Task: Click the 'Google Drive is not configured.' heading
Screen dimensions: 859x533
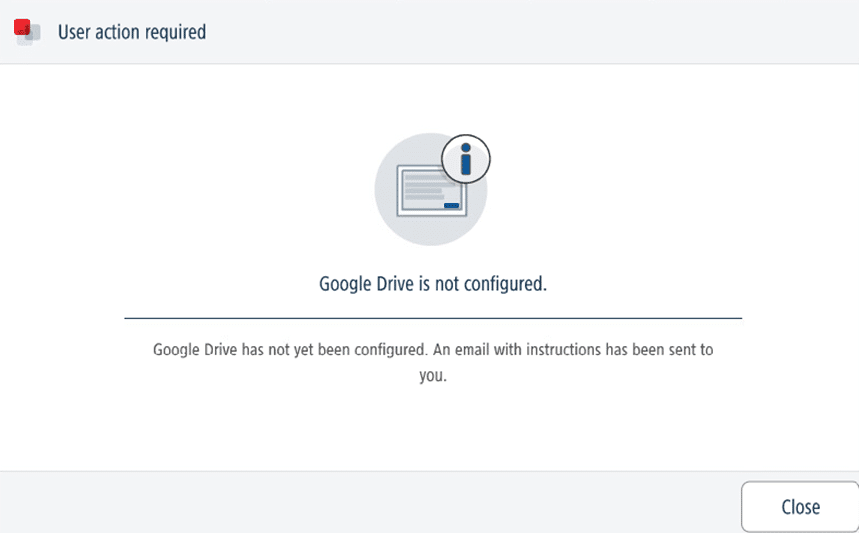Action: tap(433, 284)
